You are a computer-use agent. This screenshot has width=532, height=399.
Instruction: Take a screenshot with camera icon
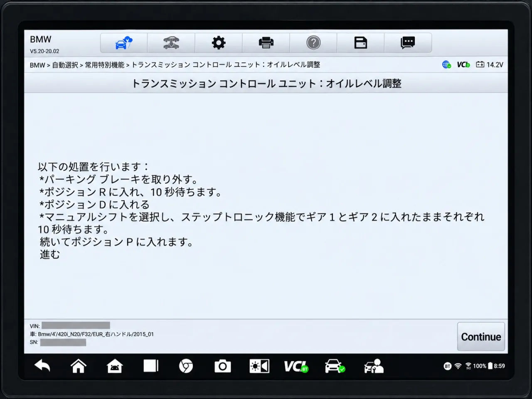[x=222, y=366]
